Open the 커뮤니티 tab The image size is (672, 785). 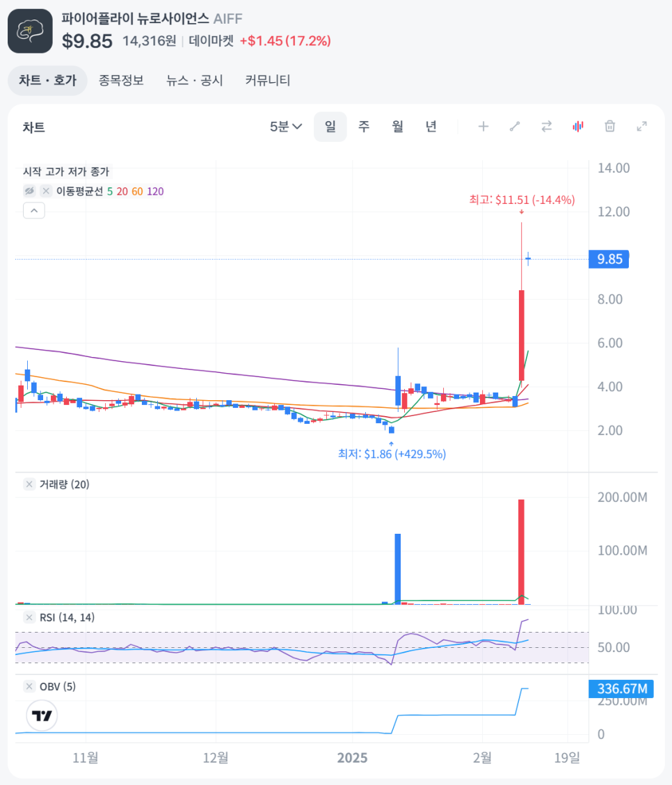click(268, 80)
